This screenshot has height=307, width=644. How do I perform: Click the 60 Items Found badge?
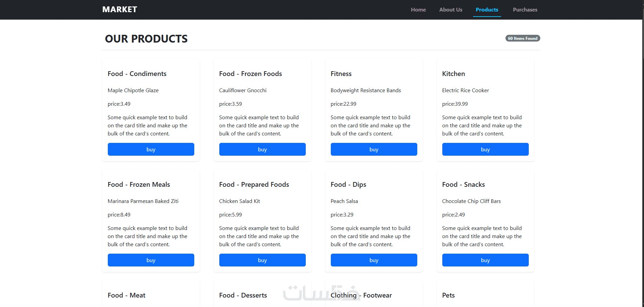(522, 39)
